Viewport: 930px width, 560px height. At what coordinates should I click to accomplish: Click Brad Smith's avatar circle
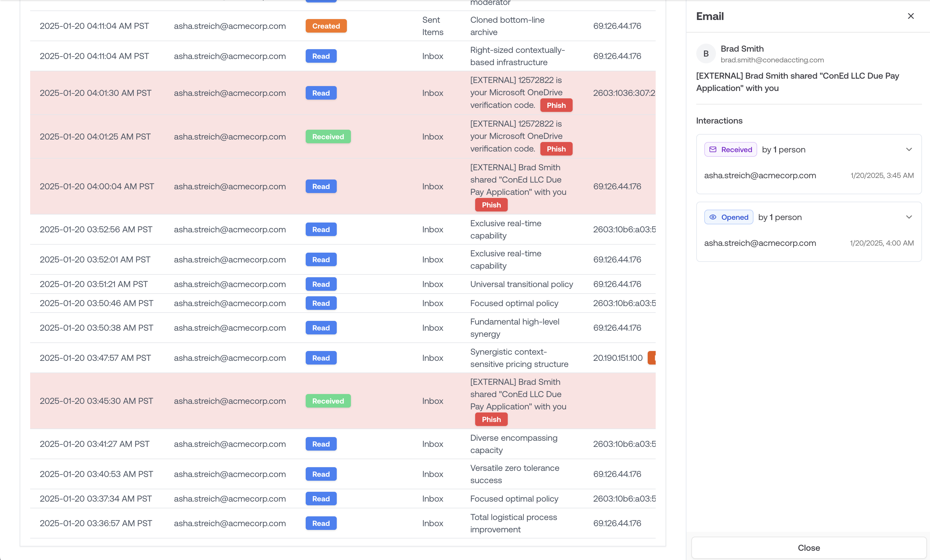point(705,53)
